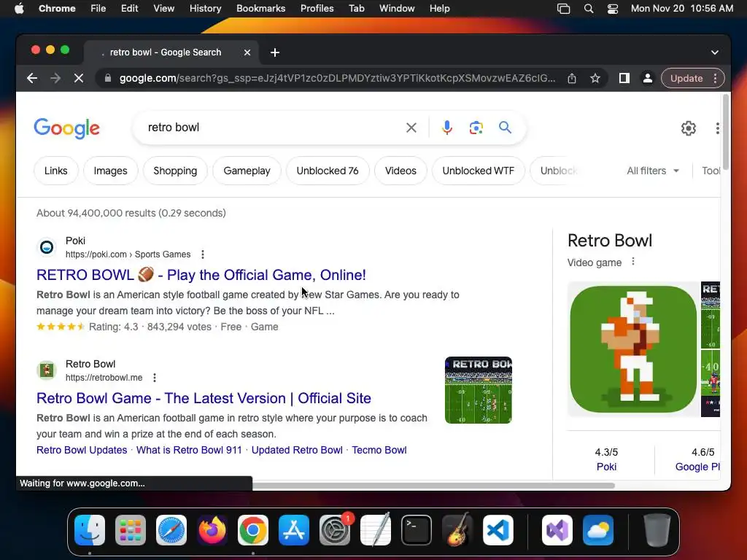Toggle Chrome side panel
Image resolution: width=747 pixels, height=560 pixels.
pos(624,78)
